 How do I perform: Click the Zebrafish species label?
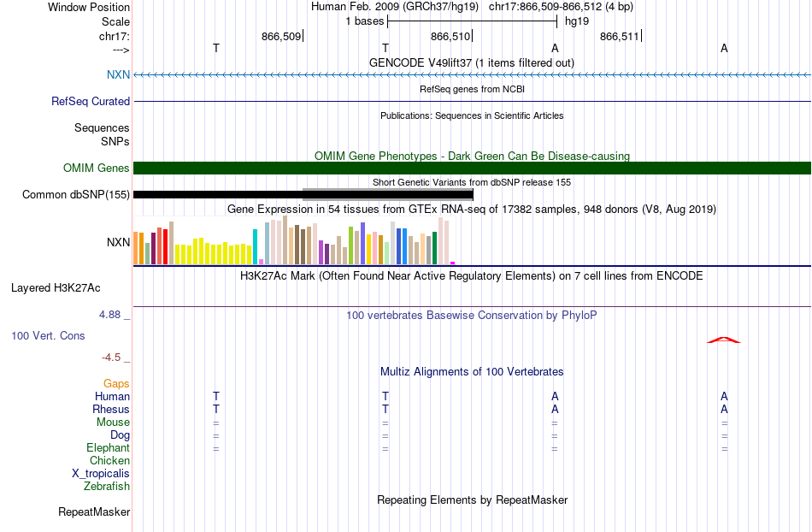[x=107, y=487]
